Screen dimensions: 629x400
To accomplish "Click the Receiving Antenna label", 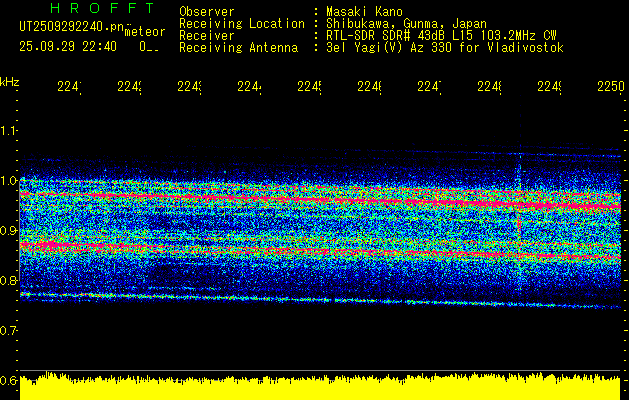I will click(x=238, y=48).
